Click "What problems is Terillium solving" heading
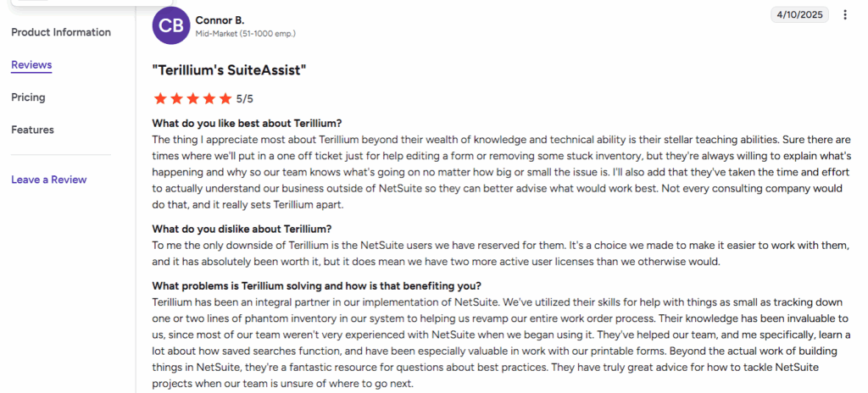Screen dimensions: 868x393 point(315,285)
